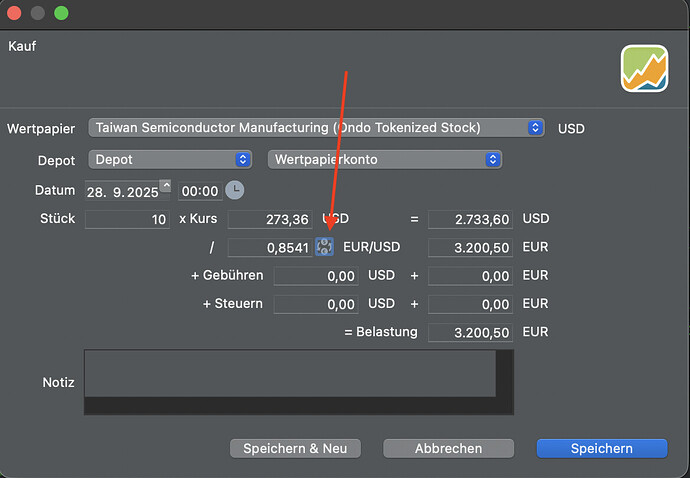
Task: Click the Portfolio Performance chart logo
Action: pos(644,68)
